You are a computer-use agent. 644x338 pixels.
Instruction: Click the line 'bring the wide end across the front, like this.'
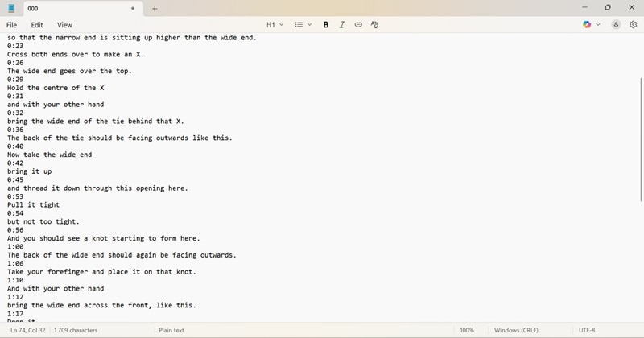tap(101, 305)
